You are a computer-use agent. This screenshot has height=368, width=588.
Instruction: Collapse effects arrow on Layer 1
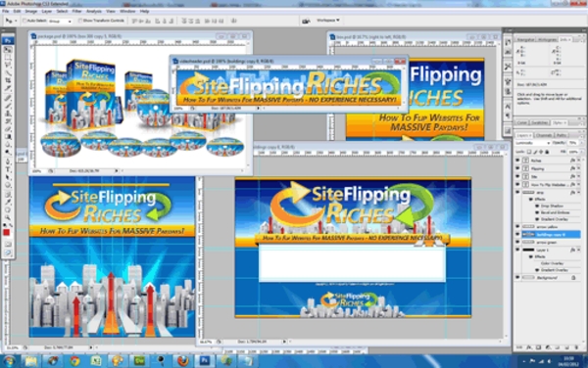[x=579, y=251]
